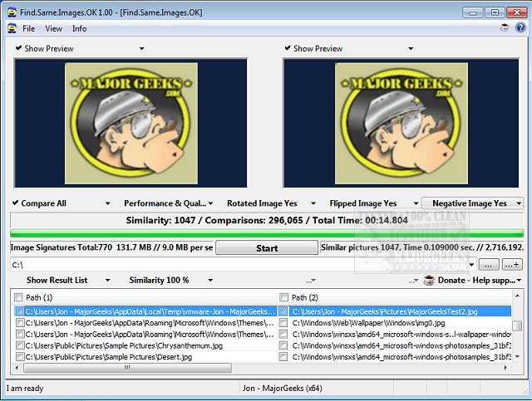The height and width of the screenshot is (401, 532).
Task: Check the img0.jpg row checkbox
Action: tap(283, 323)
